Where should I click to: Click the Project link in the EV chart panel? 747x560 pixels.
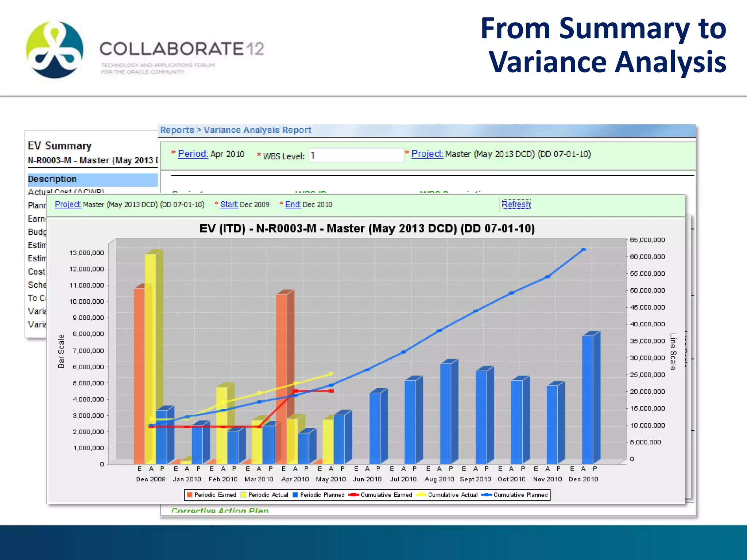68,204
